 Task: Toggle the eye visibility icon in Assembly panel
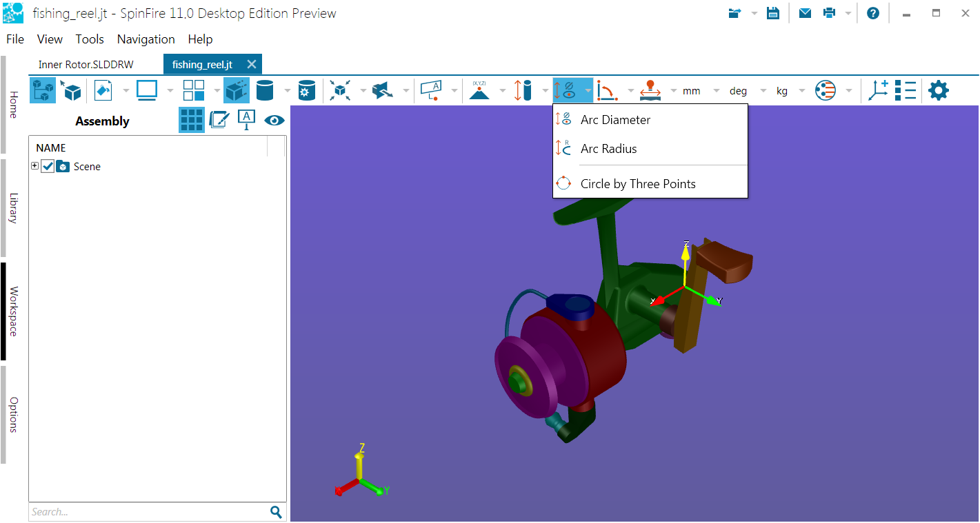click(x=274, y=120)
